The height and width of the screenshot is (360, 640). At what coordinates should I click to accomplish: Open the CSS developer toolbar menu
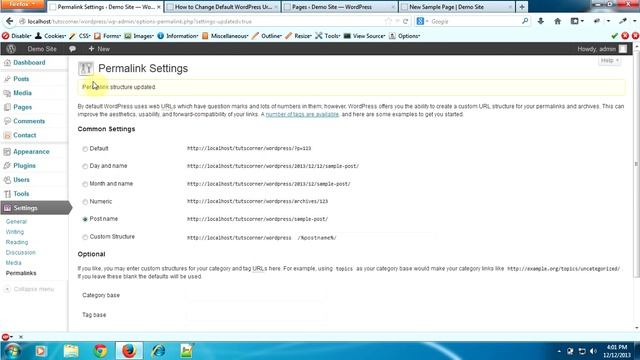coord(80,36)
